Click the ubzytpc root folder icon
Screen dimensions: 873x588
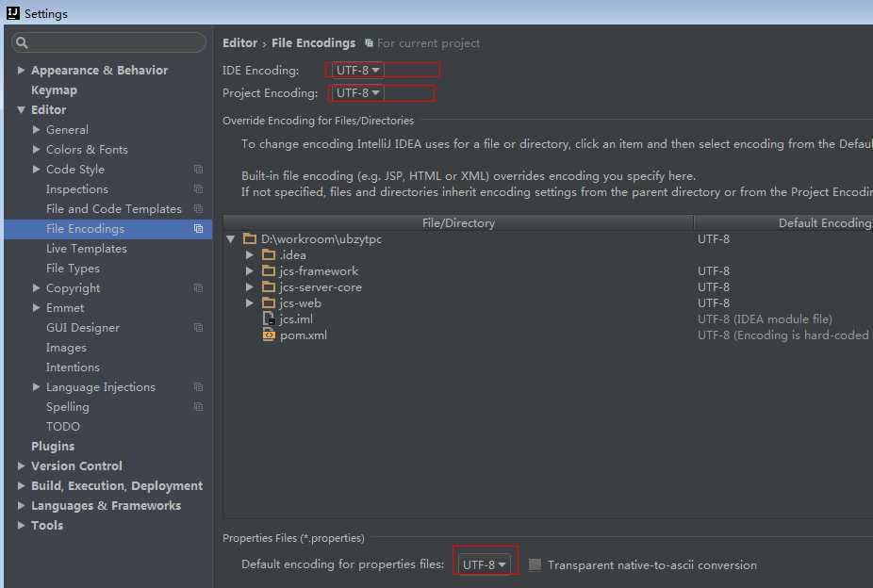click(250, 239)
